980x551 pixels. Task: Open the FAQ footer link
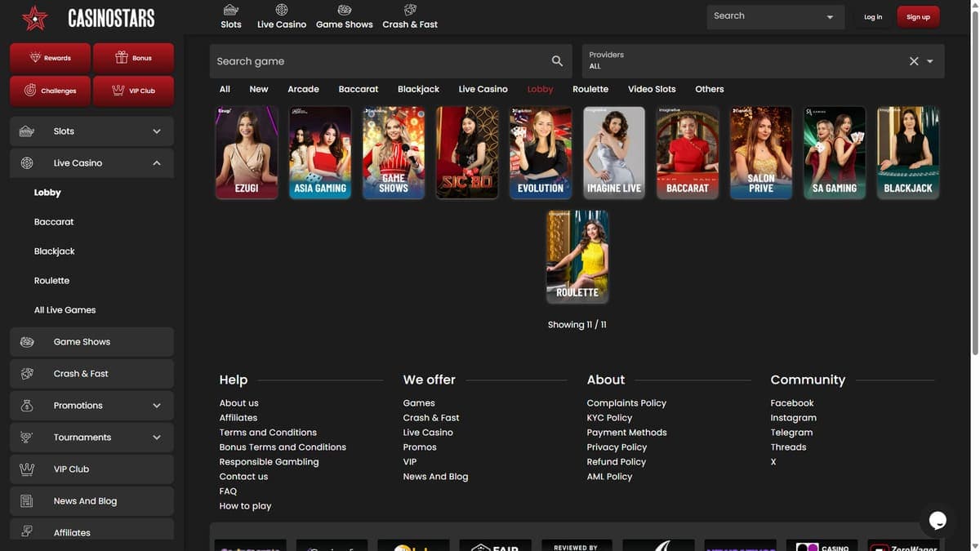(x=228, y=491)
